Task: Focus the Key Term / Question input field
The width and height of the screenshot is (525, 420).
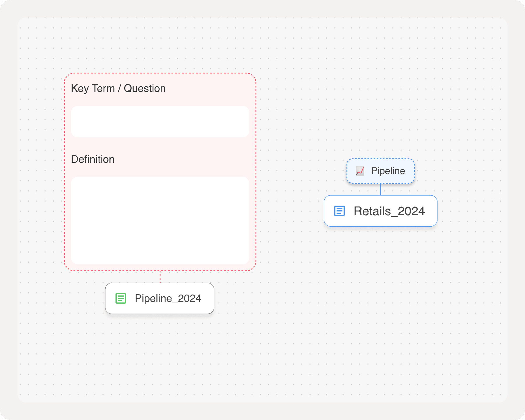Action: [160, 122]
